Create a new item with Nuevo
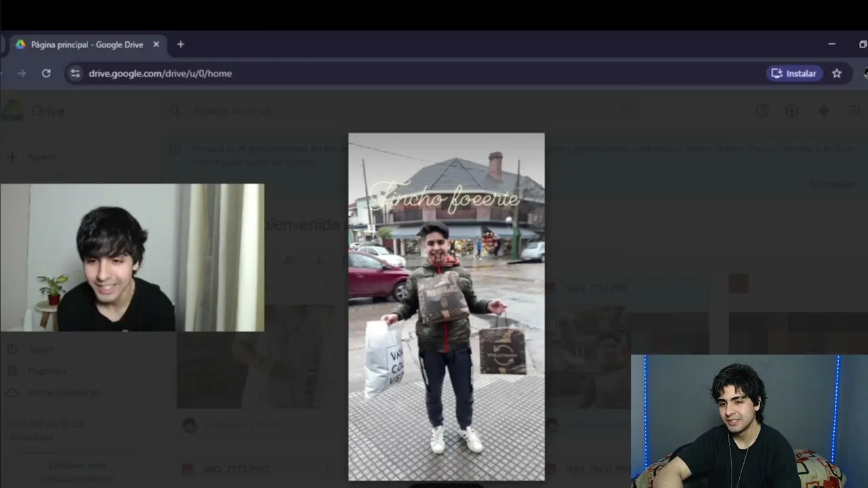868x488 pixels. click(x=34, y=157)
